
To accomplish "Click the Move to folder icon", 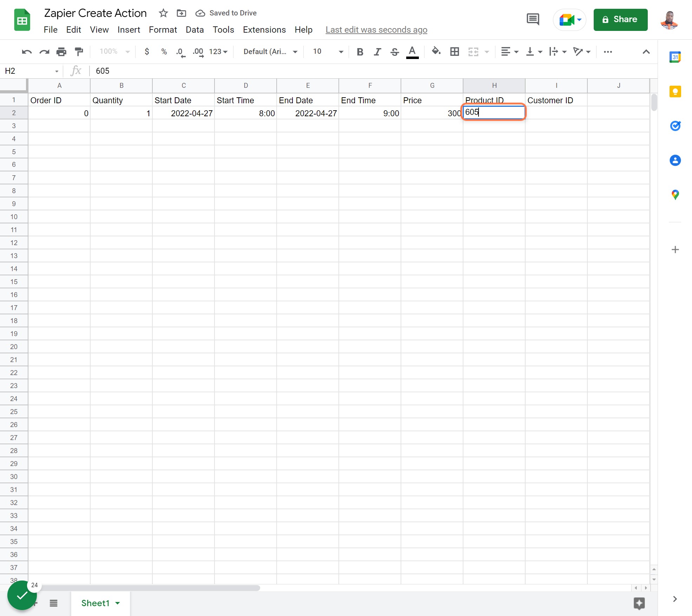I will 181,13.
